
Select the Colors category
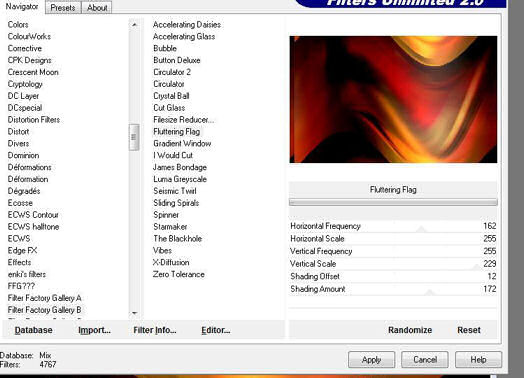click(18, 24)
